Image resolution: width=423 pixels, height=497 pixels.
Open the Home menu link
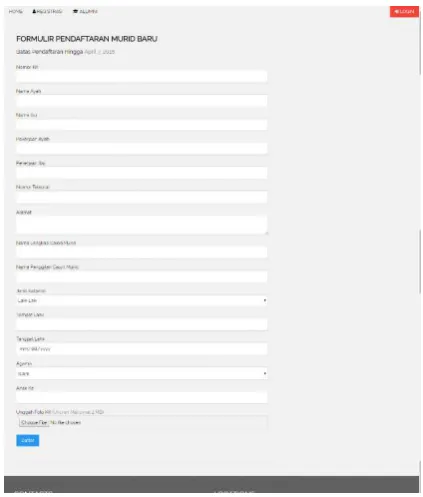click(x=15, y=11)
